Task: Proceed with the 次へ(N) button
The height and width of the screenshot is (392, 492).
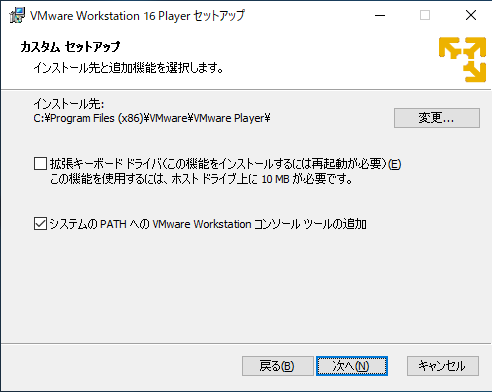Action: point(352,366)
